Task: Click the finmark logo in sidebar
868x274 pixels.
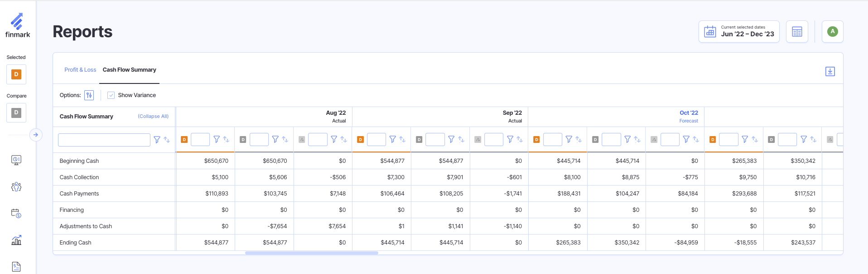Action: point(18,25)
